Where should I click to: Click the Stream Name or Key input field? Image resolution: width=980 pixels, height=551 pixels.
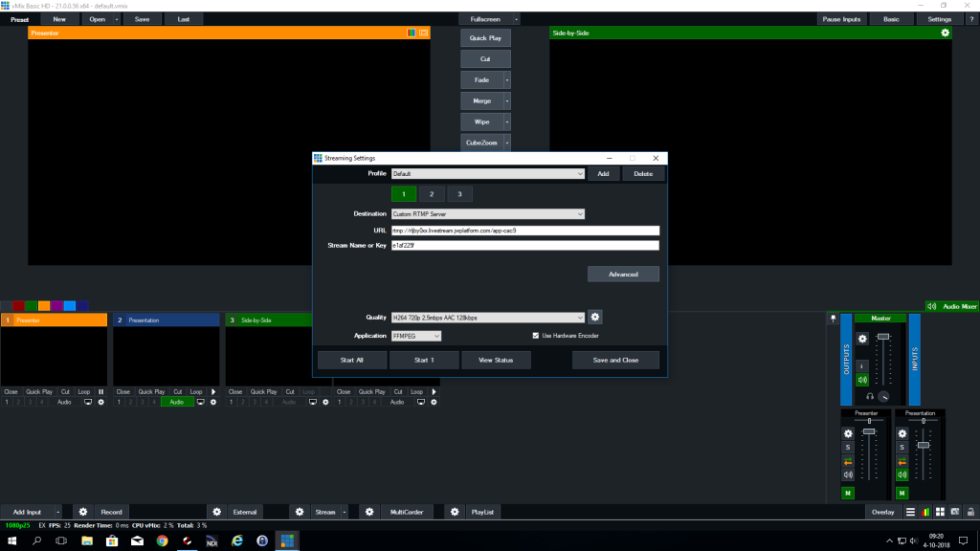(x=524, y=246)
